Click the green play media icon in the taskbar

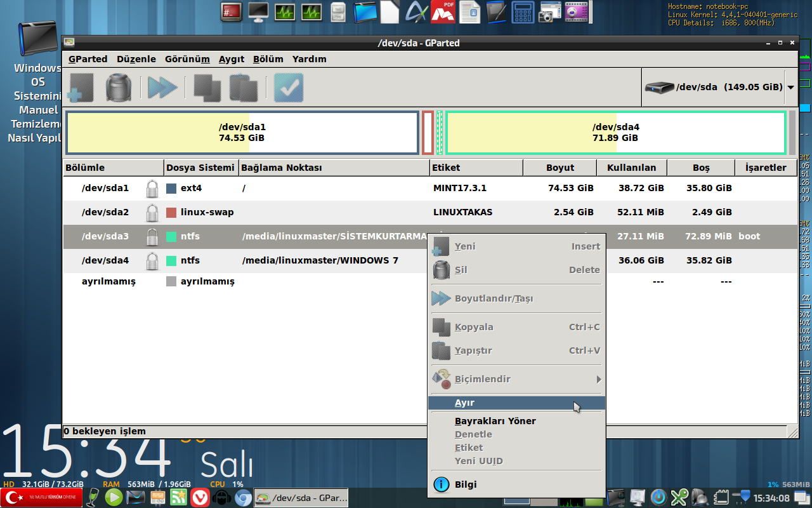coord(114,497)
